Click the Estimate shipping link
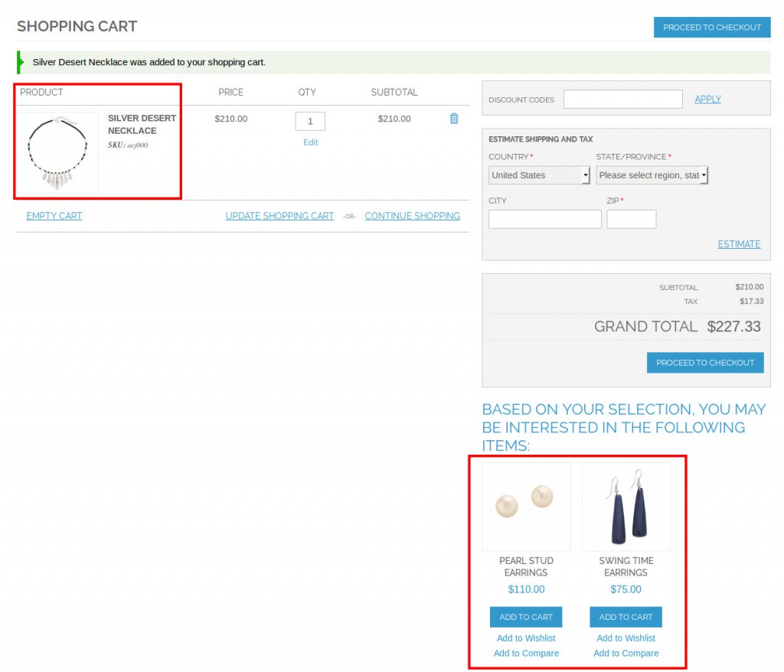Screen dimensions: 784x672 point(739,244)
